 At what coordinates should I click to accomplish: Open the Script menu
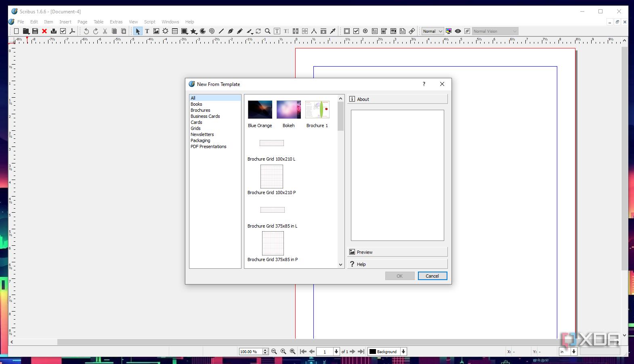point(150,22)
